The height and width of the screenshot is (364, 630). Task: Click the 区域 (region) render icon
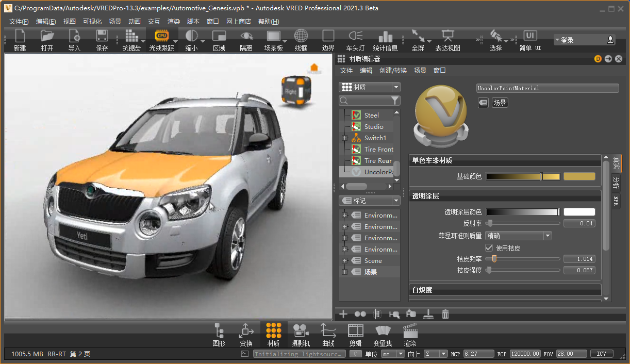point(219,36)
